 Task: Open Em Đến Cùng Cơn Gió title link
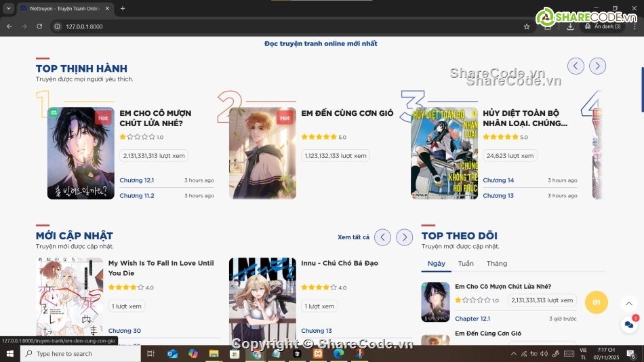(x=347, y=113)
